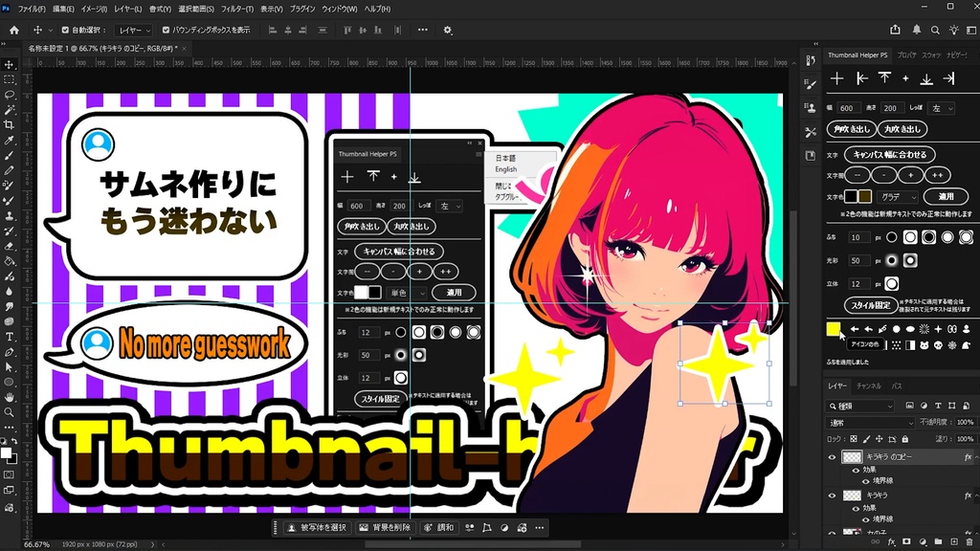Open the しっぽ direction dropdown showing 左
The image size is (980, 551).
(x=942, y=108)
